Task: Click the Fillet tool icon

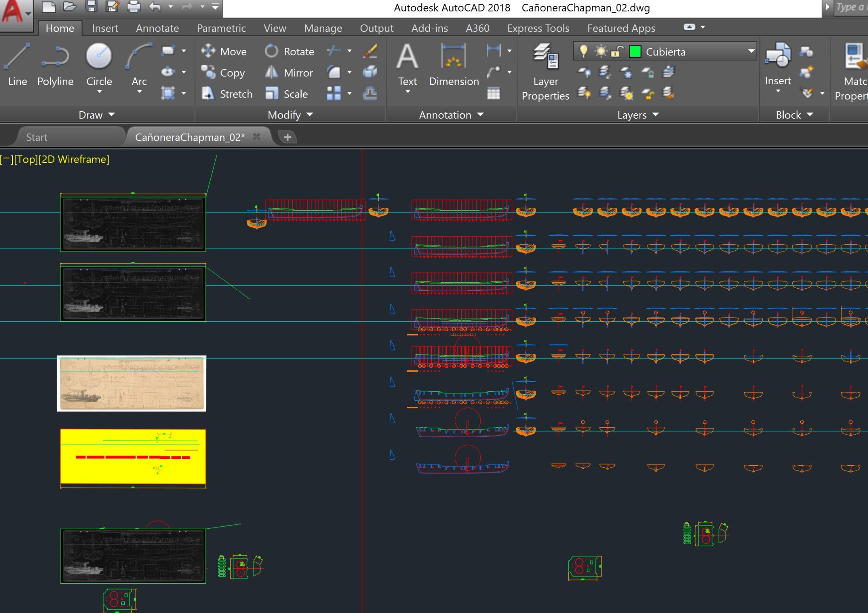Action: [x=334, y=72]
